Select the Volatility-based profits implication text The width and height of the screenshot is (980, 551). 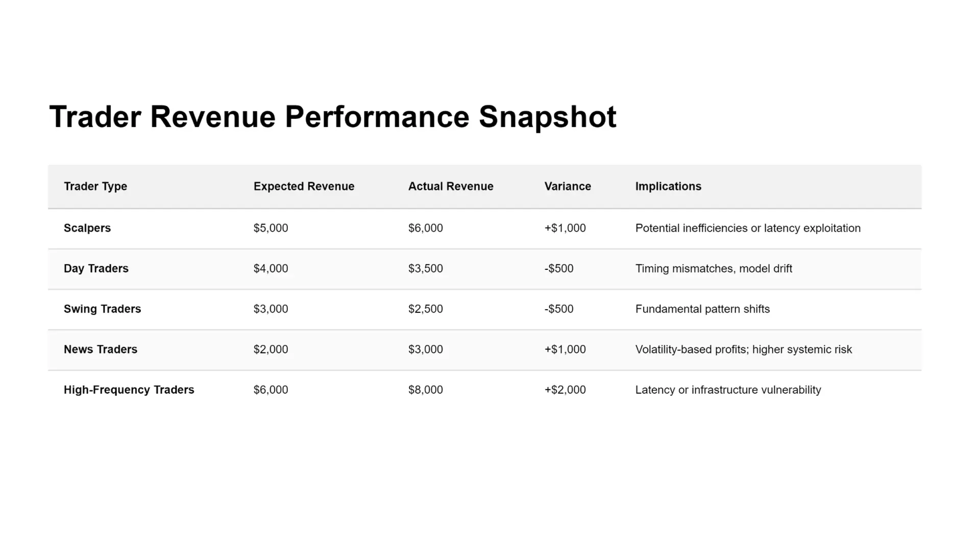[x=743, y=349]
